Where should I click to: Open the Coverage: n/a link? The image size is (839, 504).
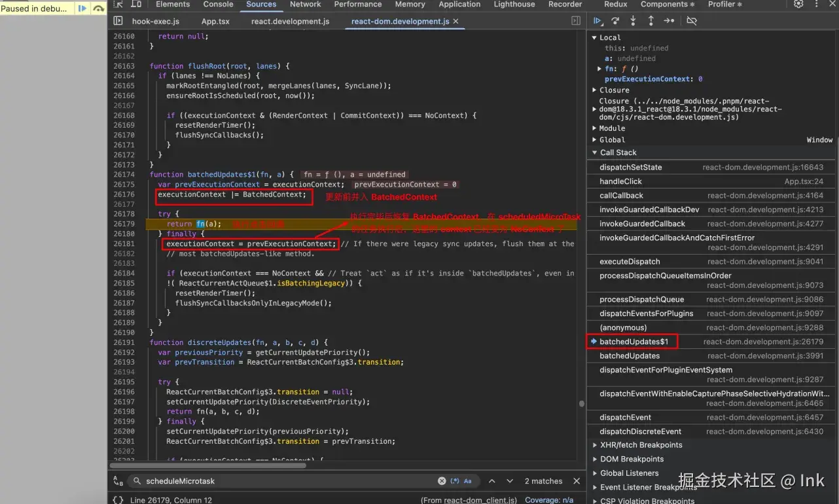point(548,500)
